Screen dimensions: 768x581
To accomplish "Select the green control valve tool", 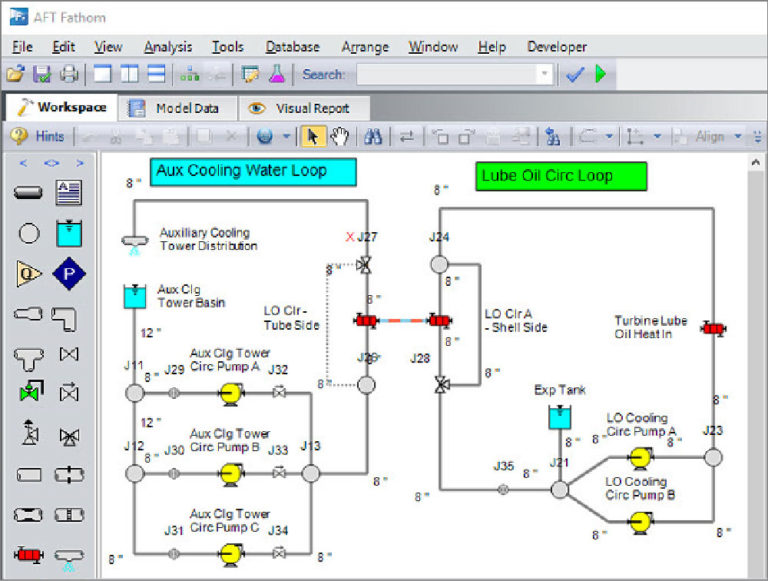I will 31,391.
